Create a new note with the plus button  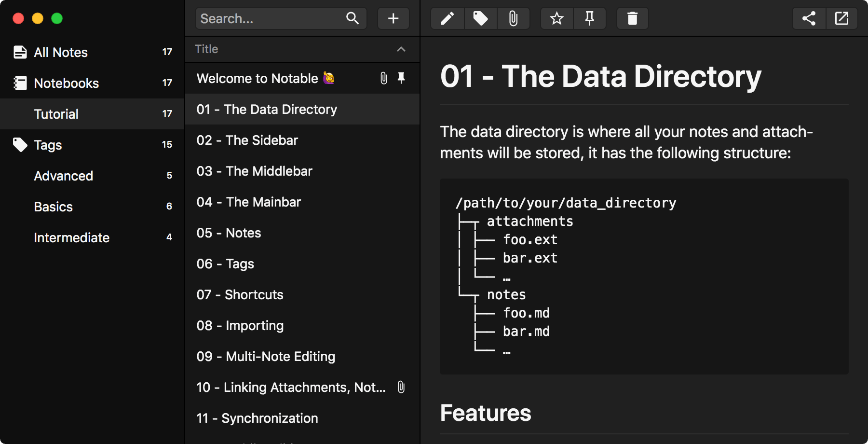tap(393, 18)
